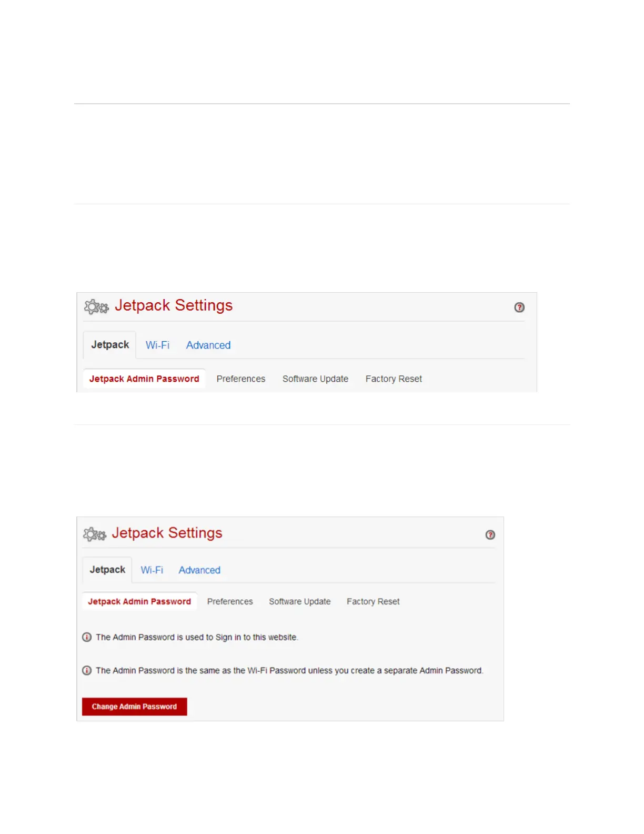Select the Jetpack tab in the lower panel
Screen dimensions: 644x834
(x=107, y=570)
